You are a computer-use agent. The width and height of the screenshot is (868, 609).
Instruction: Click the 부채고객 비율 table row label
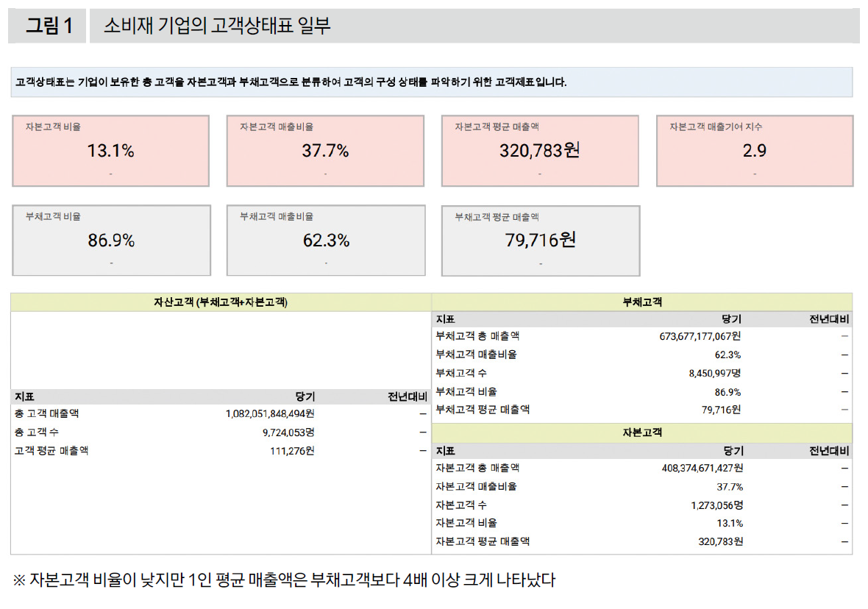(x=466, y=391)
